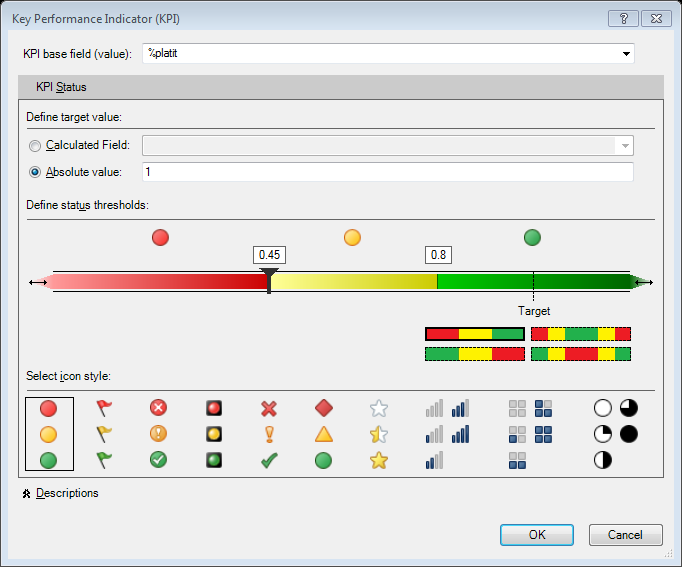Viewport: 682px width, 567px height.
Task: Expand the Calculated Field dropdown list
Action: point(625,146)
